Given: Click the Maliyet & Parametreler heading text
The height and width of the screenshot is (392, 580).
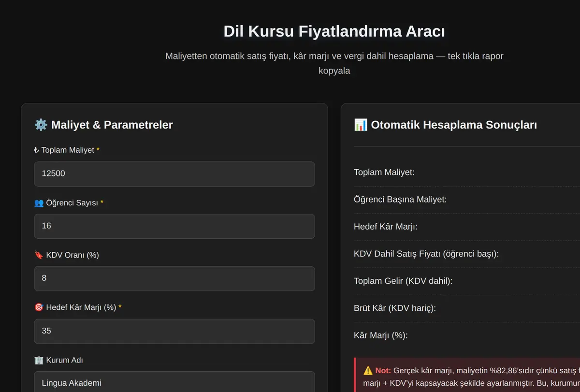Looking at the screenshot, I should coord(112,125).
